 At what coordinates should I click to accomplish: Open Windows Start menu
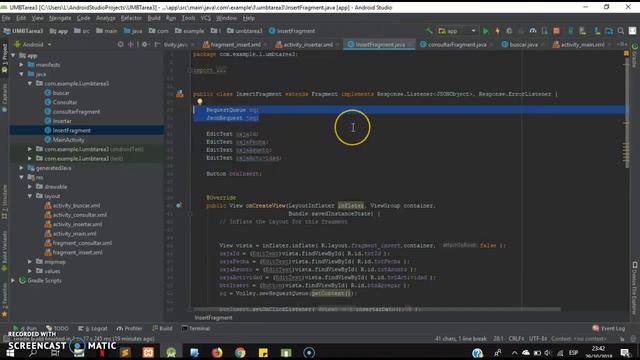10,353
